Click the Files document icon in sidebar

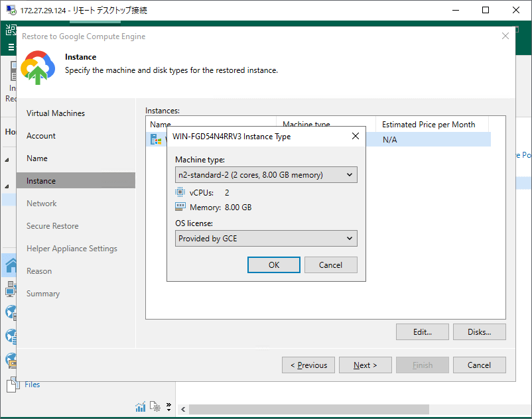11,385
